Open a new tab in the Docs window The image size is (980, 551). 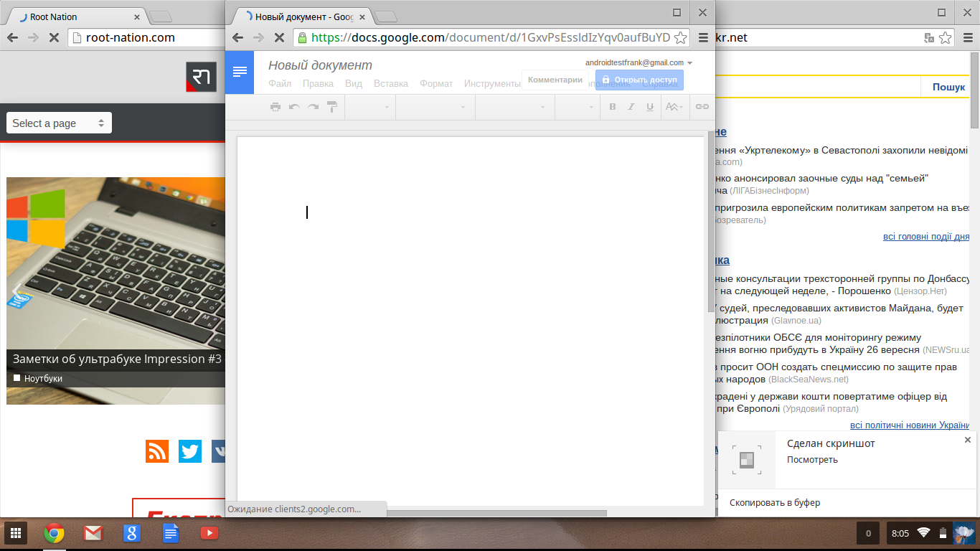(x=386, y=17)
